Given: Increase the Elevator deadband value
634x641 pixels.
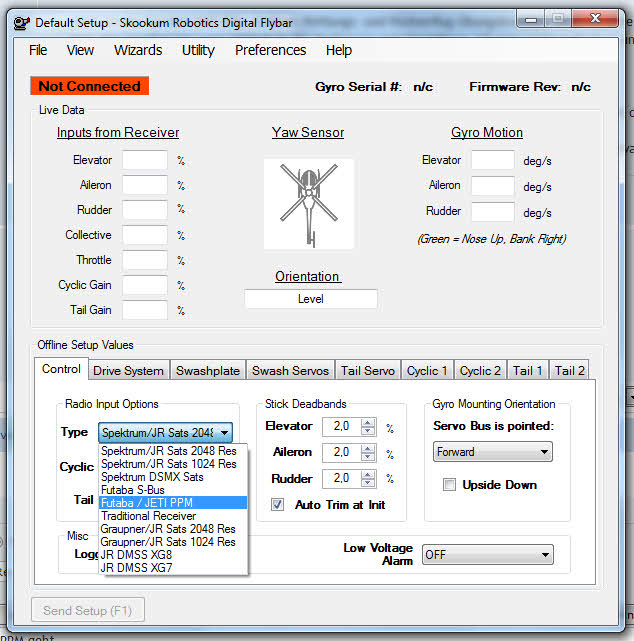Looking at the screenshot, I should tap(368, 423).
